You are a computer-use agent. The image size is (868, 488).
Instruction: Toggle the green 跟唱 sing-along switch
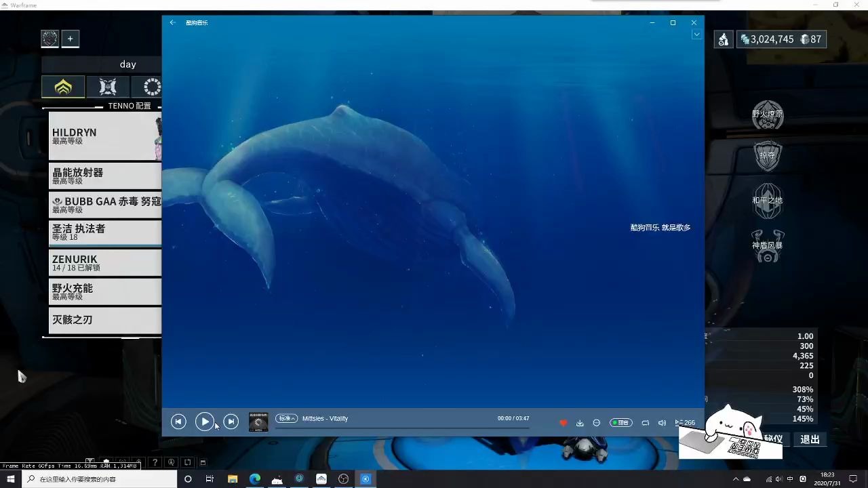coord(621,422)
